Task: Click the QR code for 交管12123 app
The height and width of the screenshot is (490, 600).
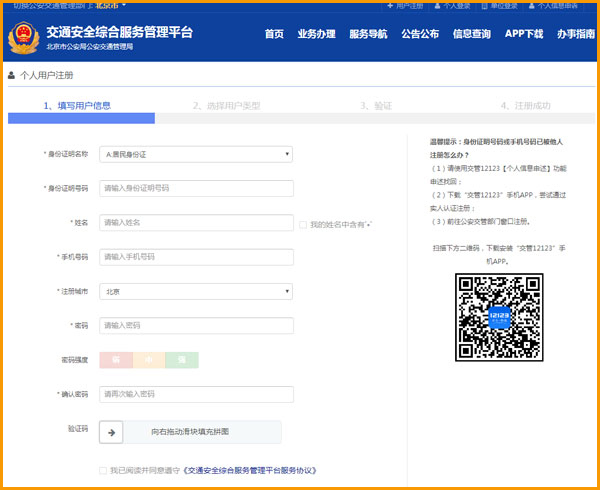Action: pos(492,317)
